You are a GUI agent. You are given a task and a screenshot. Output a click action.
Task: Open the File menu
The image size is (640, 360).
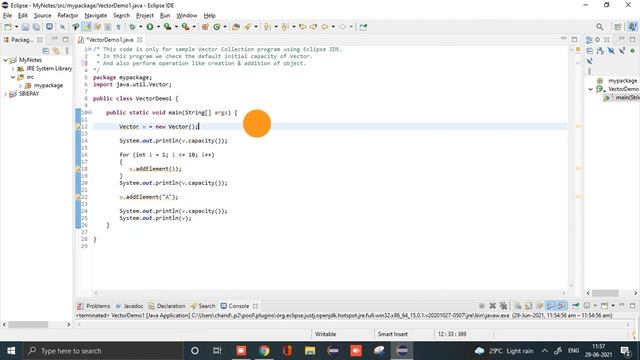pyautogui.click(x=7, y=16)
